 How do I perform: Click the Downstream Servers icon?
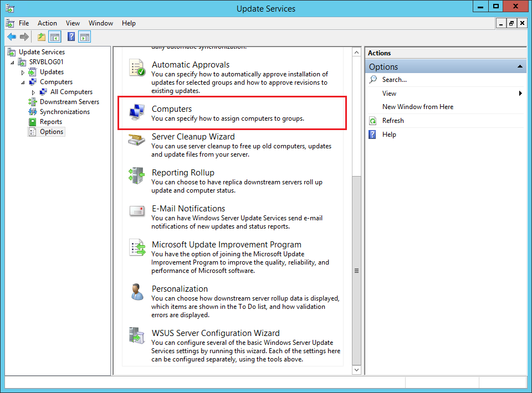(x=33, y=102)
